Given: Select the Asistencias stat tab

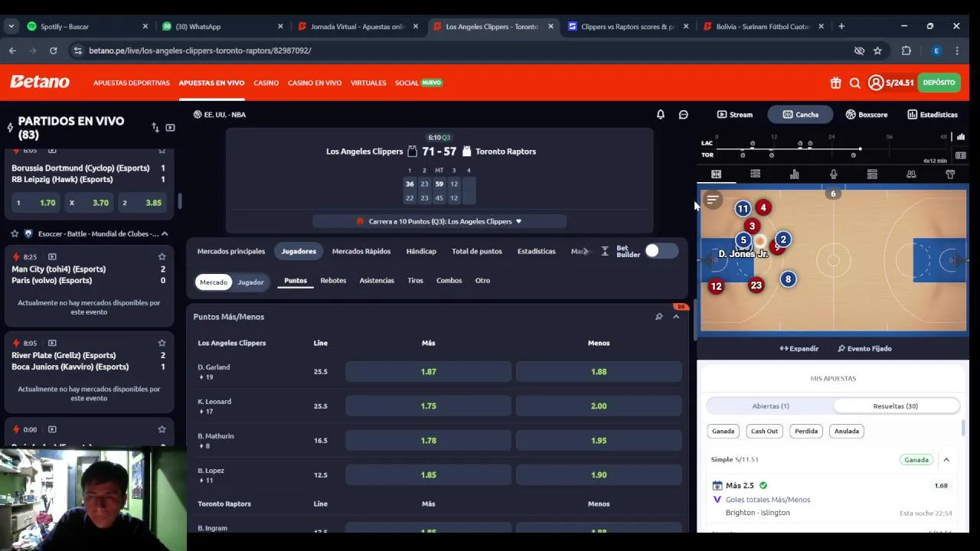Looking at the screenshot, I should tap(377, 281).
